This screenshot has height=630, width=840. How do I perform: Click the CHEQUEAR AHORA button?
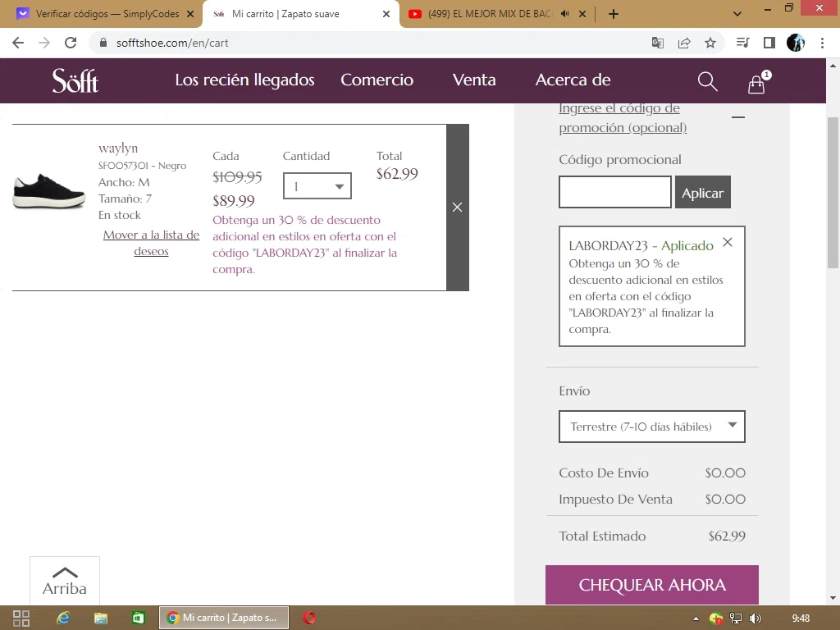(652, 584)
